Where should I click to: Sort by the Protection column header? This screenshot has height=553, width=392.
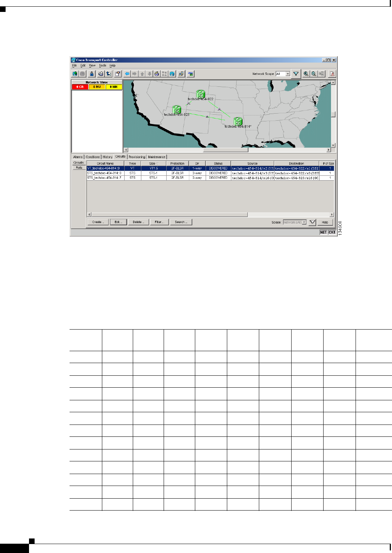(177, 163)
